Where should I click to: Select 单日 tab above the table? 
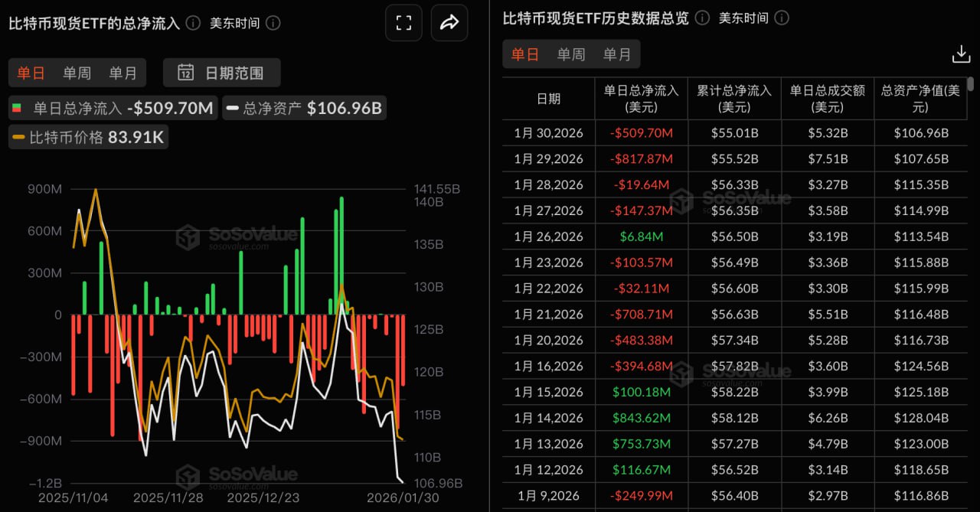(525, 54)
